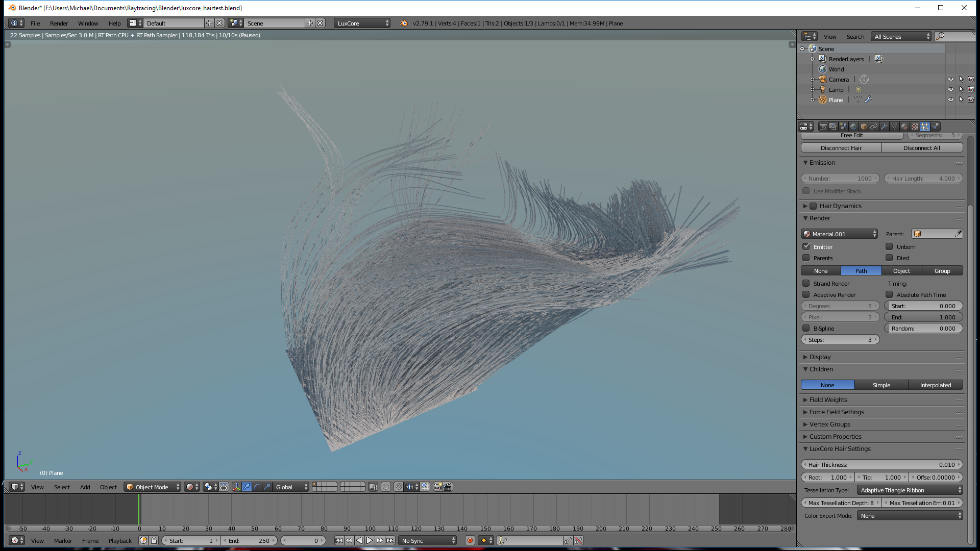Click the translate manipulator arrow icon
The width and height of the screenshot is (980, 551).
point(247,487)
